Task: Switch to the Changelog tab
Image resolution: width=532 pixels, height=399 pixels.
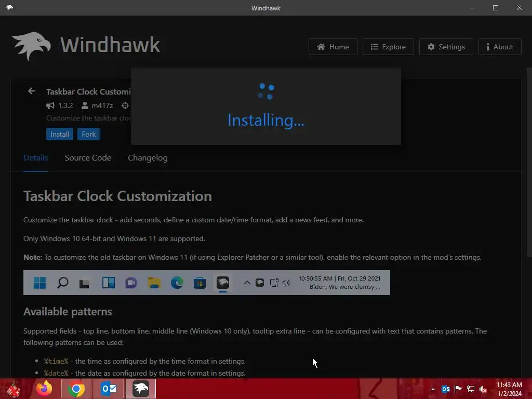Action: 148,158
